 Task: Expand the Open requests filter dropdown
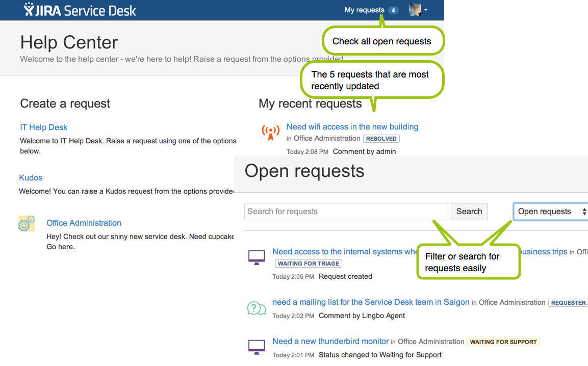[550, 212]
